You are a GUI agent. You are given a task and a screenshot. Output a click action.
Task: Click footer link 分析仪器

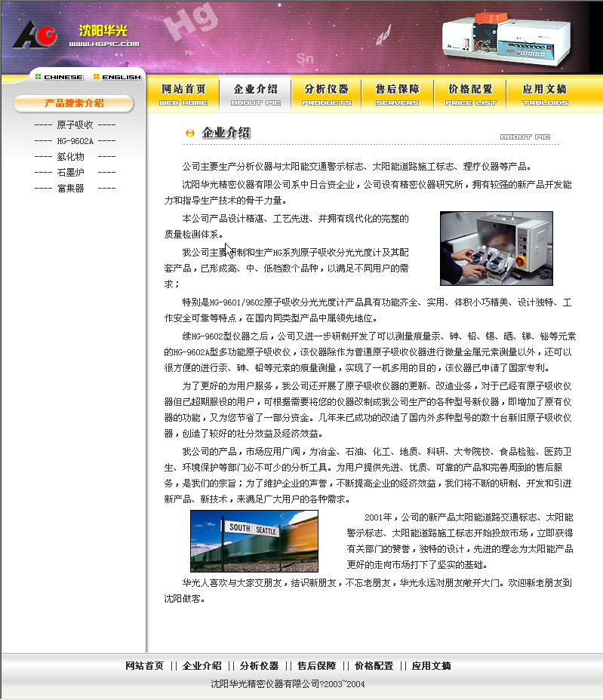259,665
